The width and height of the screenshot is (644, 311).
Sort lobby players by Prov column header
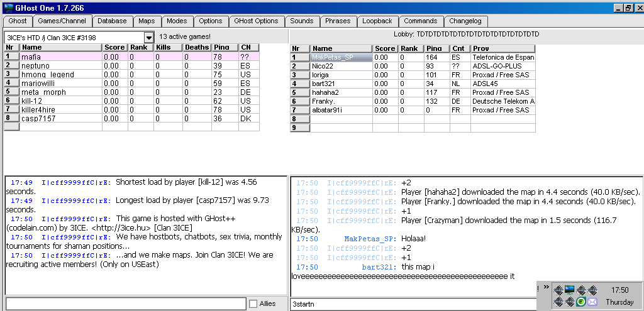[502, 48]
